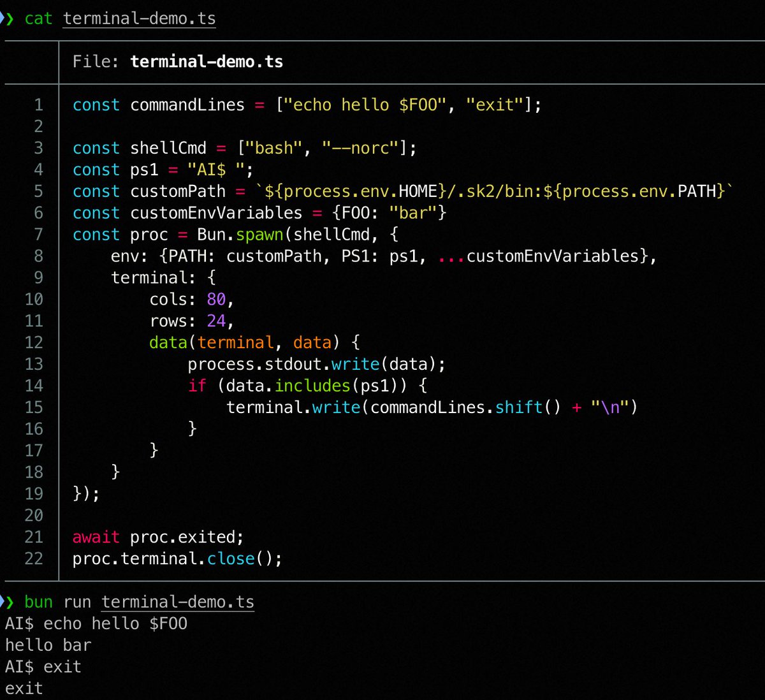The height and width of the screenshot is (700, 765).
Task: Click the bold terminal-demo.ts file header
Action: point(207,61)
